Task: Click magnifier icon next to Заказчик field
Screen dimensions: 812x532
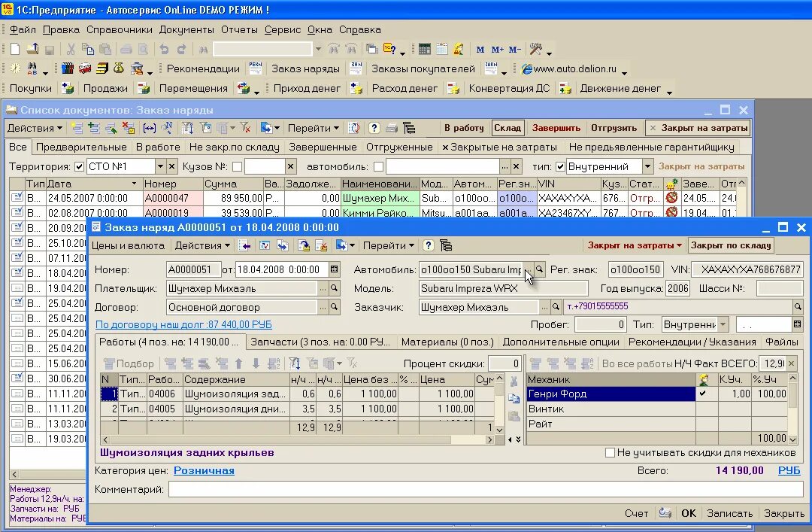Action: click(x=556, y=307)
